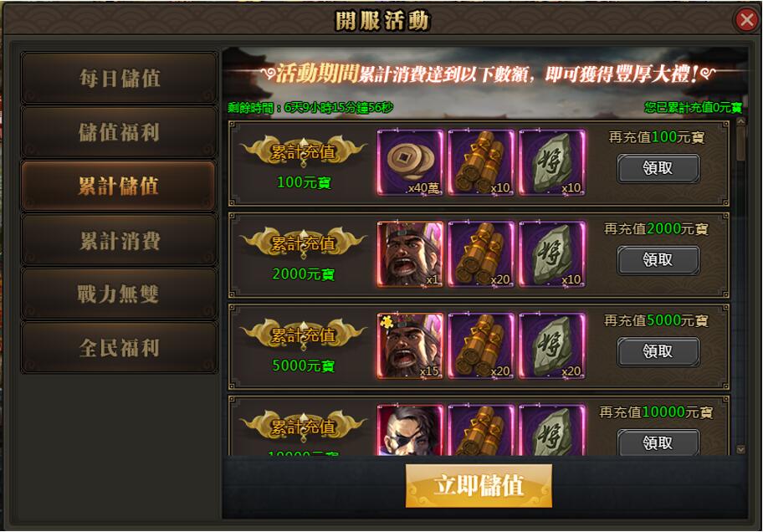763x532 pixels.
Task: Open the 全民福利 tab
Action: 119,348
